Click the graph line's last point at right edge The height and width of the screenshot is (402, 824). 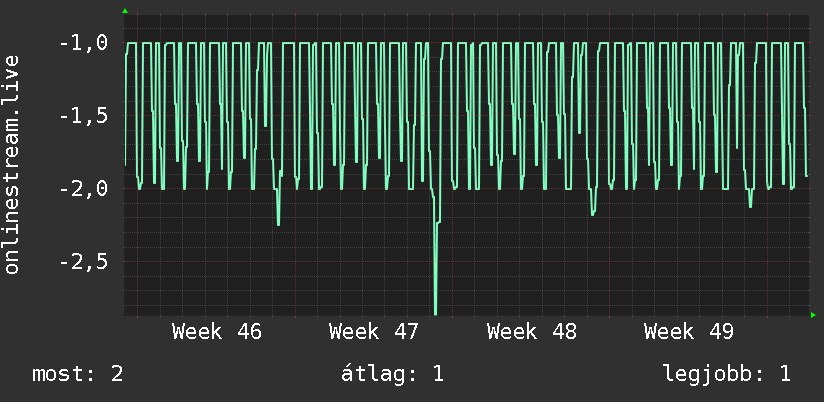point(807,176)
